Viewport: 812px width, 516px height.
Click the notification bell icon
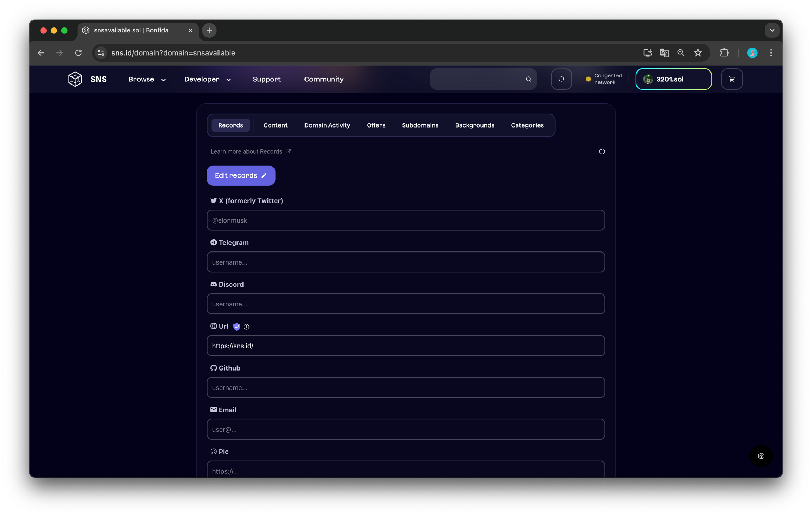point(561,79)
